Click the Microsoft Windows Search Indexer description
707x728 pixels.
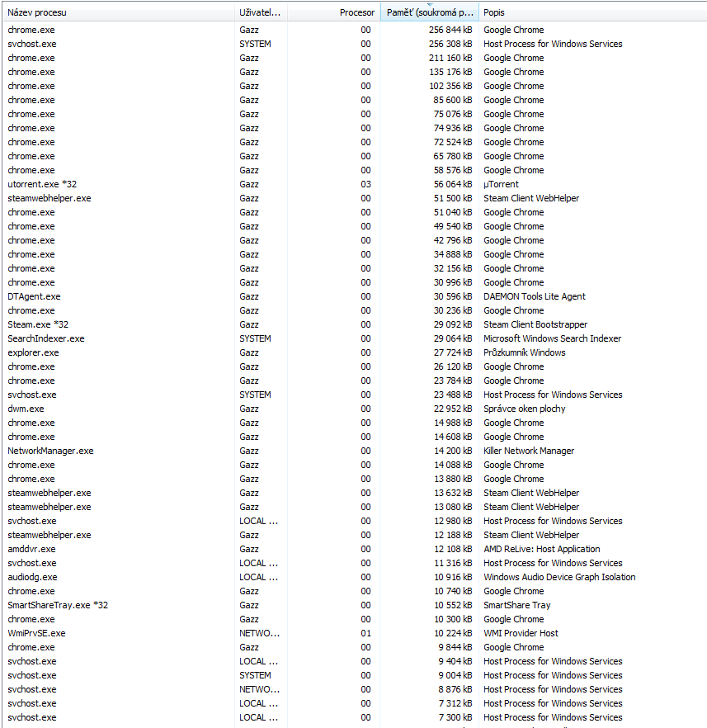[552, 338]
